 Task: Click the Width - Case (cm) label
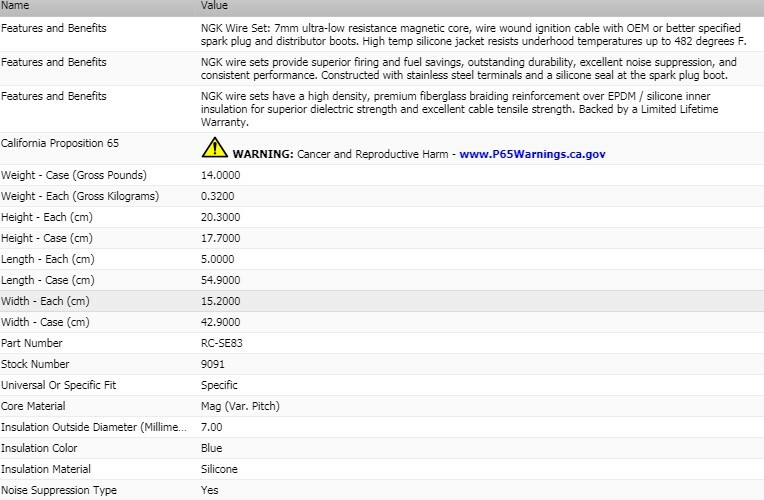(x=45, y=322)
